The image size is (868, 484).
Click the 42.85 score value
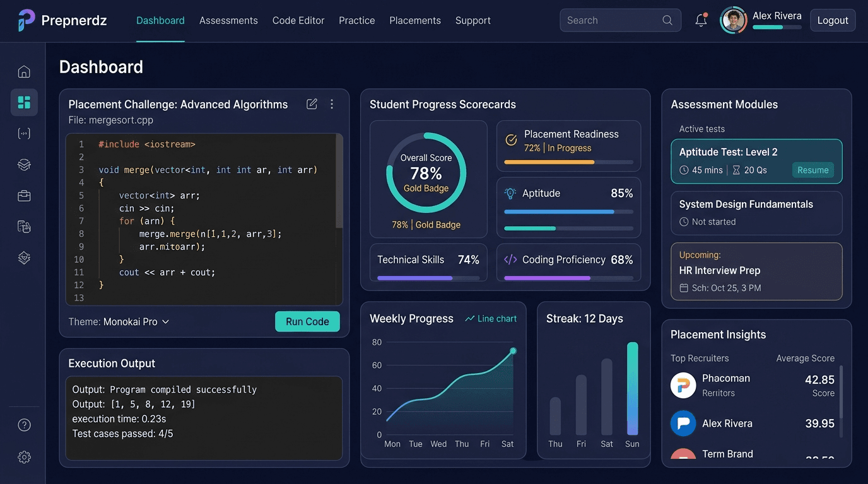pos(819,380)
